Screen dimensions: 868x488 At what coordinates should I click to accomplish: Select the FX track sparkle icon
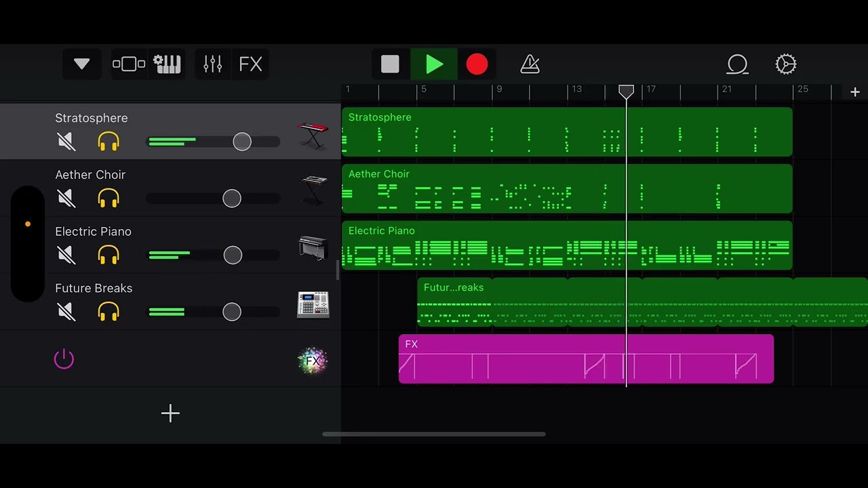tap(313, 361)
